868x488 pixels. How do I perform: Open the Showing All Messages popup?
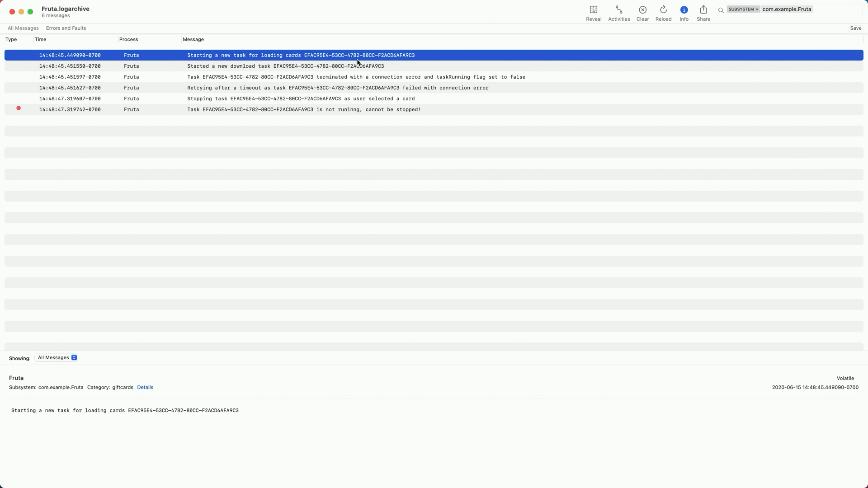click(x=57, y=357)
